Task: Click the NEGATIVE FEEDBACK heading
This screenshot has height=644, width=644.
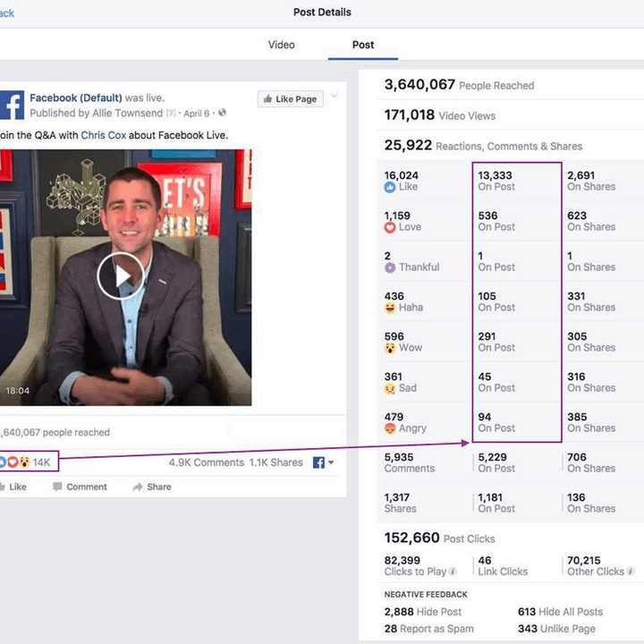Action: tap(426, 594)
